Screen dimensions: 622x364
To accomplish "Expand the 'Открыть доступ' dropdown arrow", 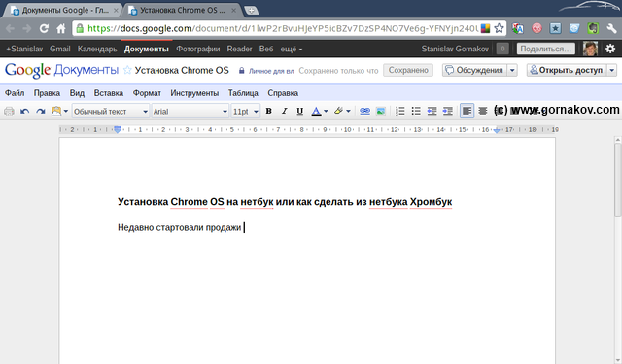I will [x=612, y=70].
